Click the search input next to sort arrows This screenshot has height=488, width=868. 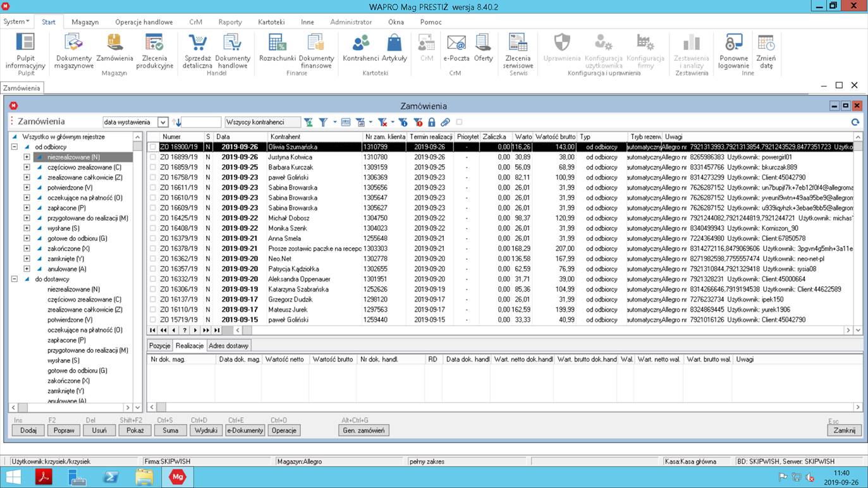click(202, 122)
